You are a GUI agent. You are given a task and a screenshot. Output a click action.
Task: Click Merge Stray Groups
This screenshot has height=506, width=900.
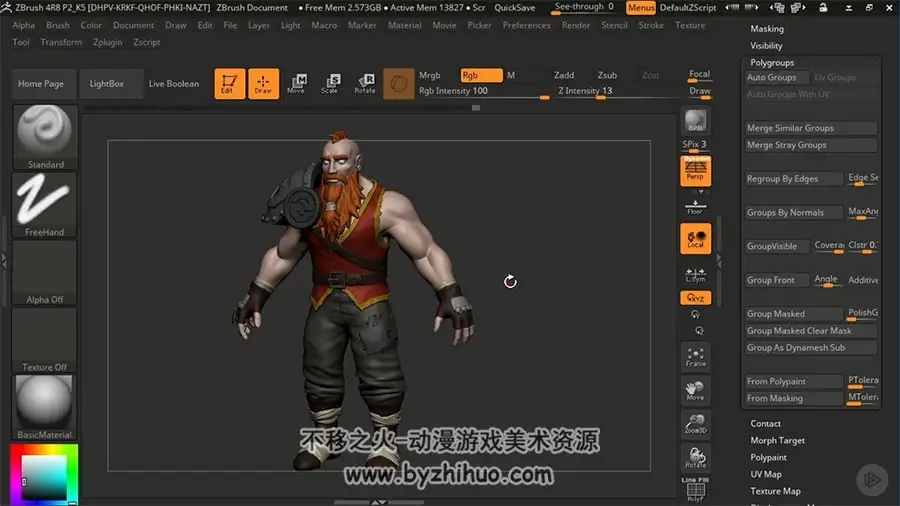pyautogui.click(x=810, y=145)
